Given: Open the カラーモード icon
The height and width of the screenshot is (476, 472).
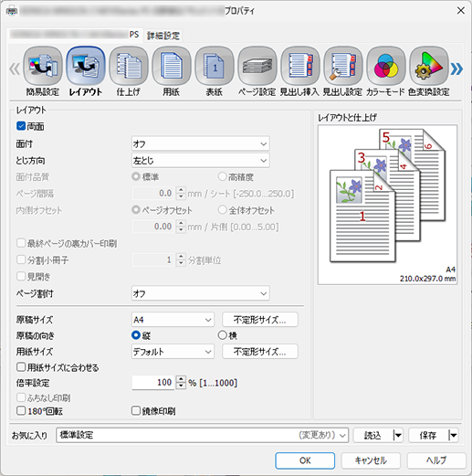Looking at the screenshot, I should tap(386, 66).
